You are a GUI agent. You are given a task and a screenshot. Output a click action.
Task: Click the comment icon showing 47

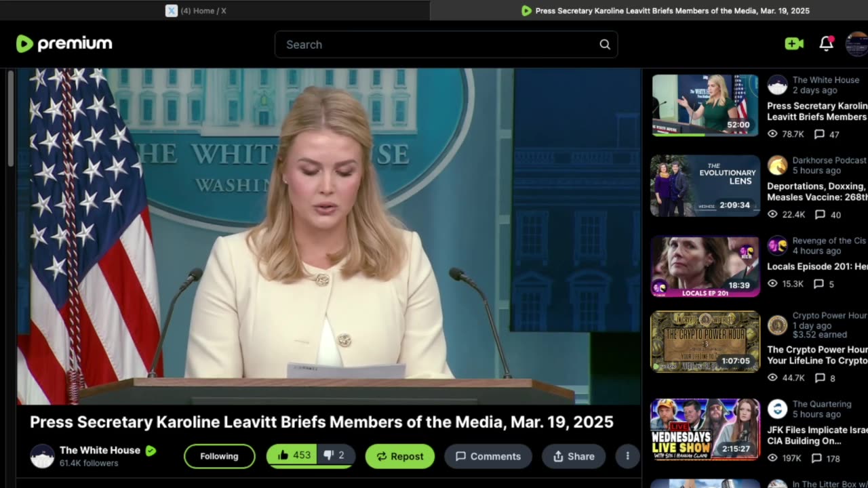pyautogui.click(x=819, y=134)
